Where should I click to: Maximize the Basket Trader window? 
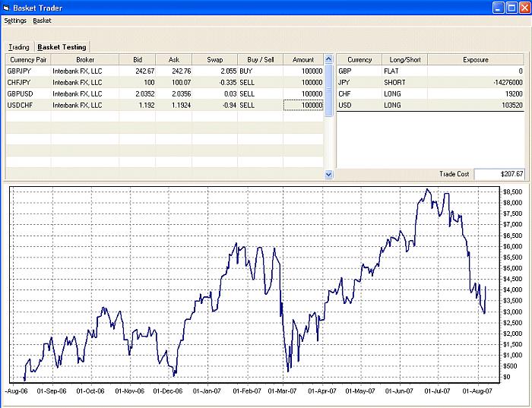click(511, 8)
